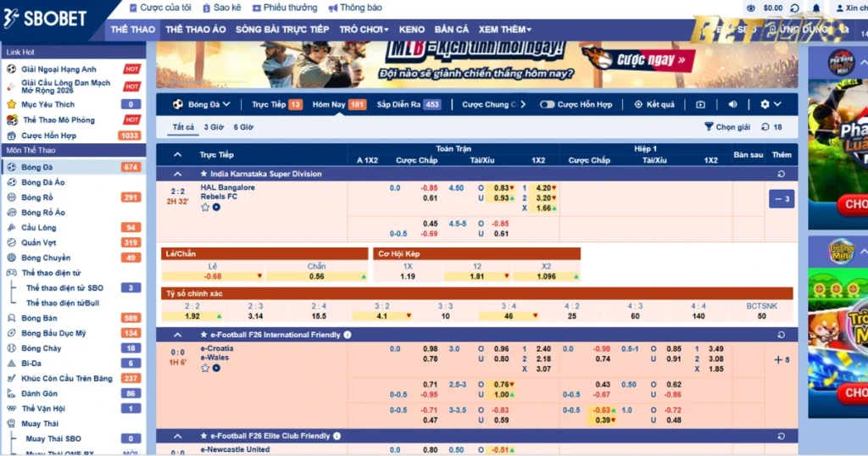Switch to THỂ THAO tab
The image size is (868, 456).
point(133,30)
